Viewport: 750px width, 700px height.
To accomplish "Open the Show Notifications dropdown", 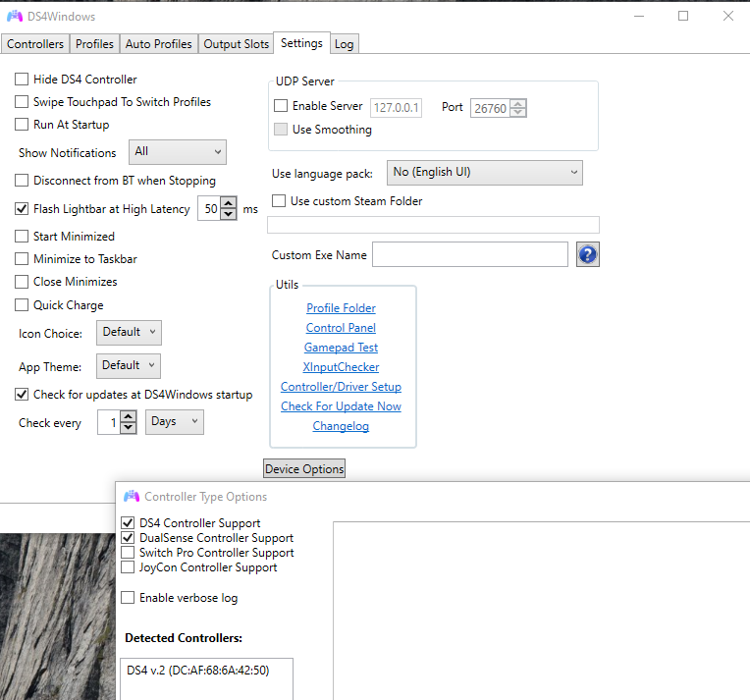I will click(178, 152).
